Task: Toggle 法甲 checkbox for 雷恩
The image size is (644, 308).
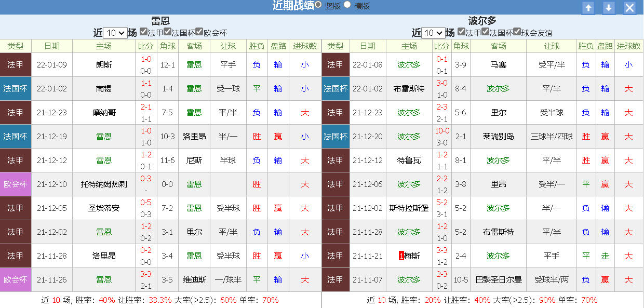Action: click(x=143, y=32)
